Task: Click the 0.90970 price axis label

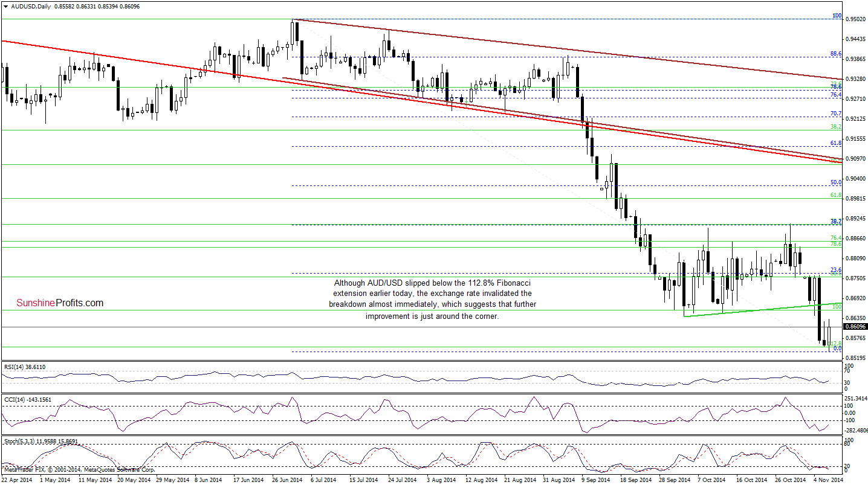Action: pyautogui.click(x=855, y=159)
